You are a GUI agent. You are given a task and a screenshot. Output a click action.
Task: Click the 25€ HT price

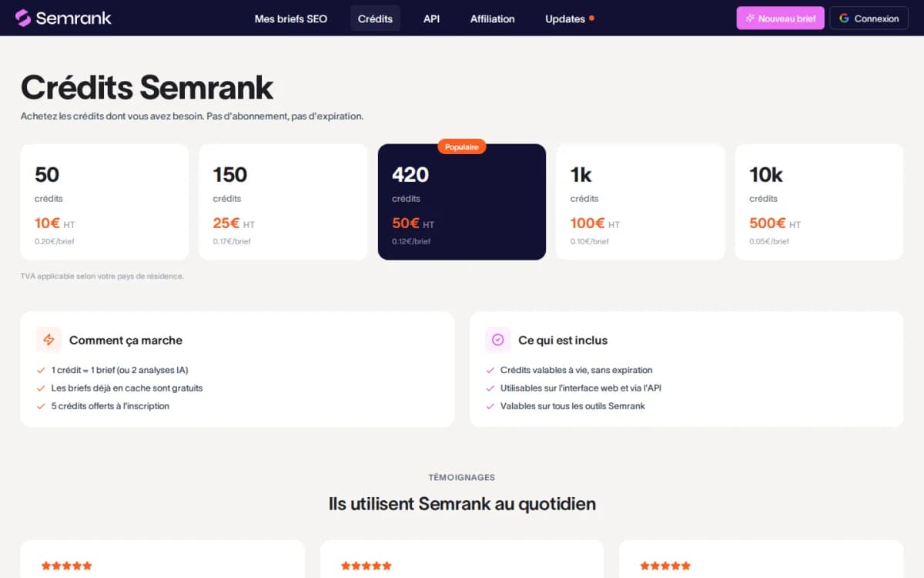click(234, 223)
